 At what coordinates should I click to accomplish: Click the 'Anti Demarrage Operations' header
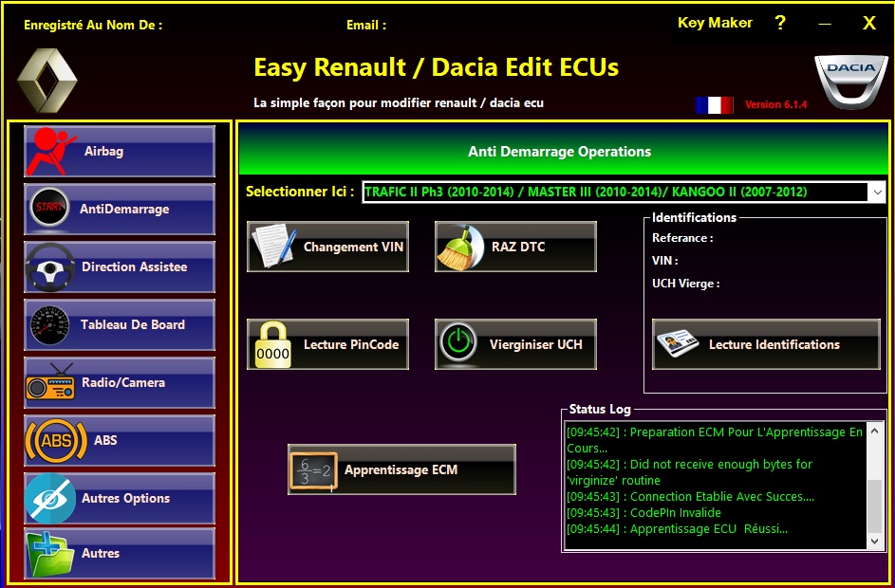(x=559, y=152)
